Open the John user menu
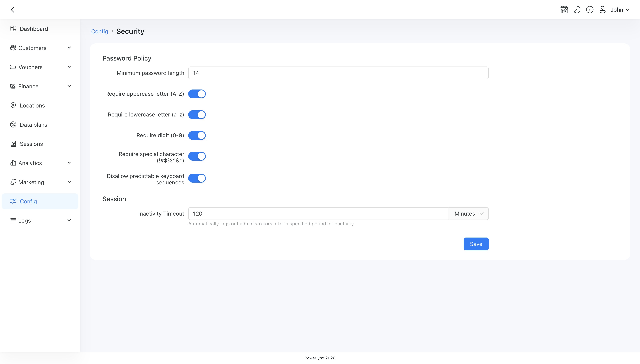 [x=620, y=10]
